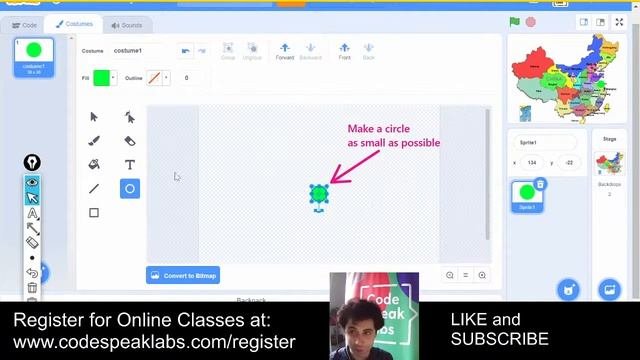Click the green Fill color swatch

pos(102,78)
